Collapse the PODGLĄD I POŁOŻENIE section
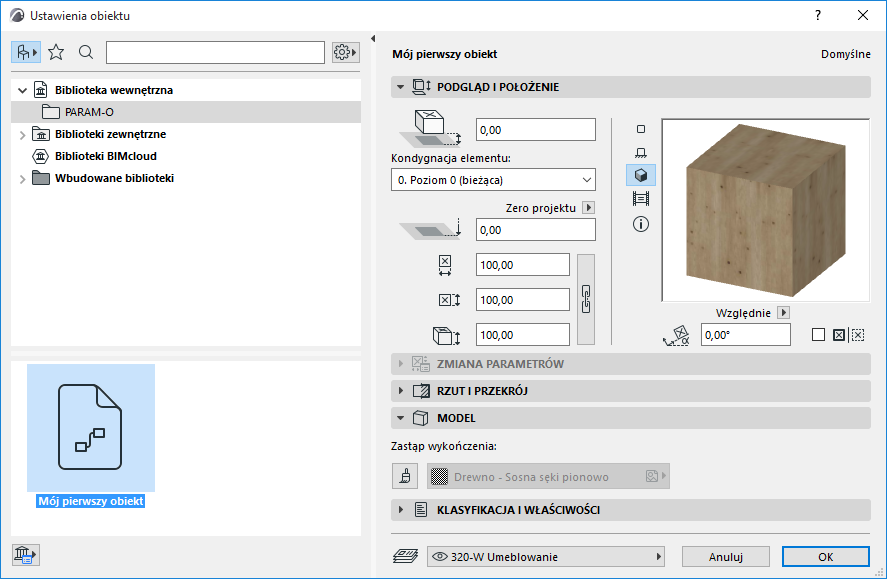The image size is (887, 579). pyautogui.click(x=399, y=87)
